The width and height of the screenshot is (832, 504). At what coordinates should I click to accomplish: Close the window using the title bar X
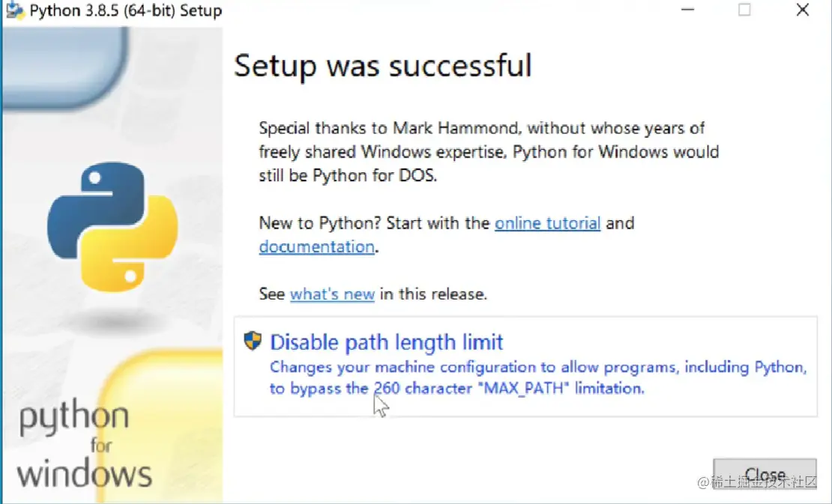click(802, 10)
